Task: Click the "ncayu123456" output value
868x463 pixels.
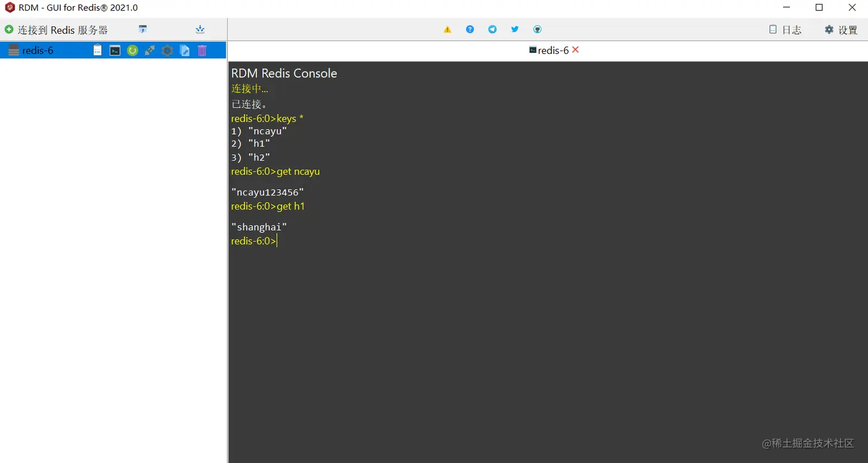Action: pyautogui.click(x=268, y=192)
